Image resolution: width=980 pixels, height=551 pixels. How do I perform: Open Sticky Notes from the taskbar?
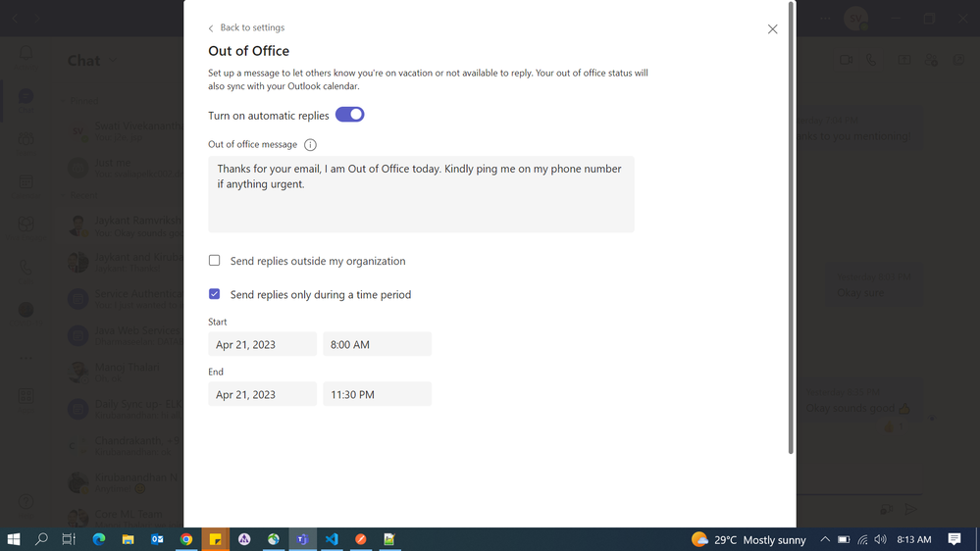coord(215,539)
